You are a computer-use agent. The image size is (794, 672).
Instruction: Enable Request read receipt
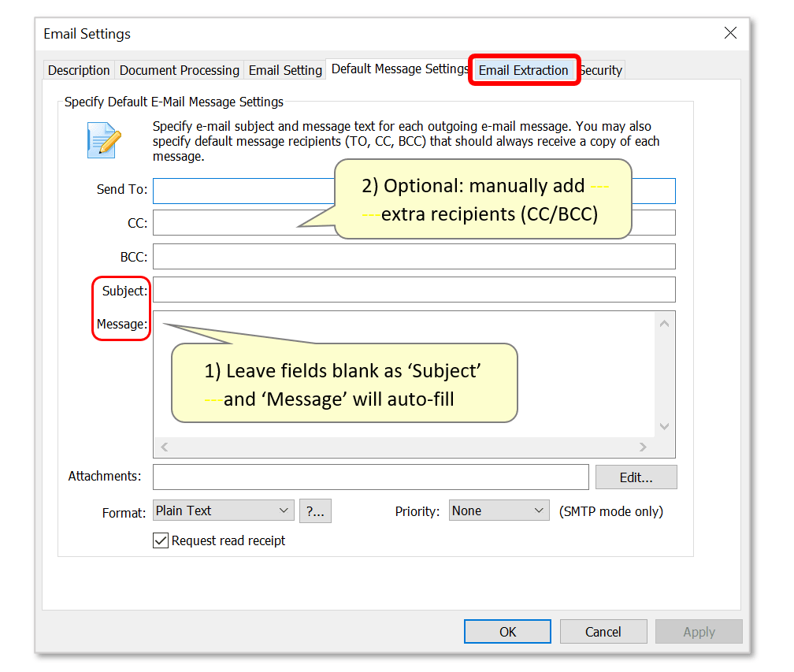pyautogui.click(x=161, y=540)
